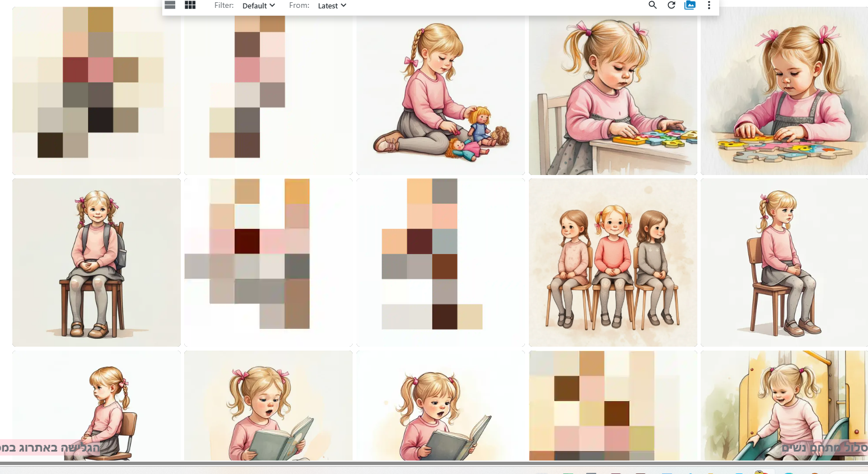Click the search magnifier icon

pyautogui.click(x=652, y=5)
